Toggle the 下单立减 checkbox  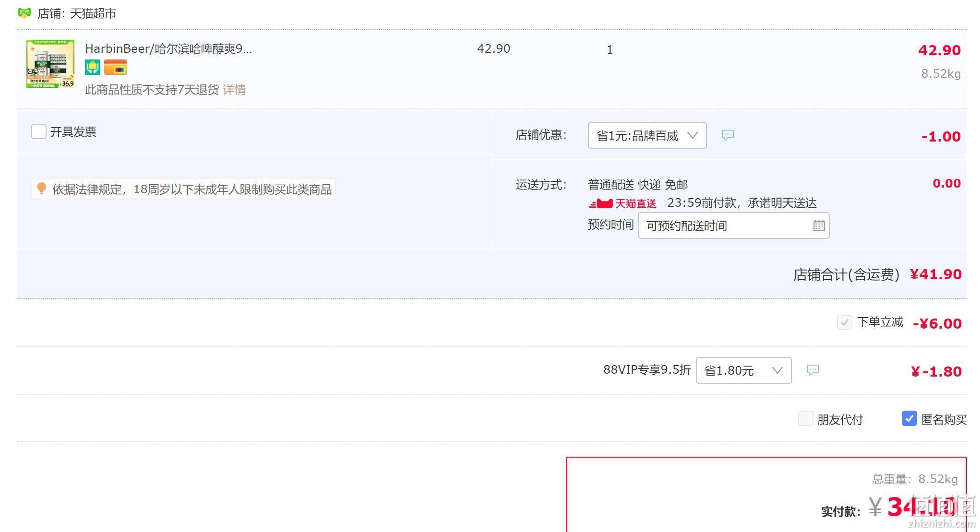pyautogui.click(x=844, y=322)
